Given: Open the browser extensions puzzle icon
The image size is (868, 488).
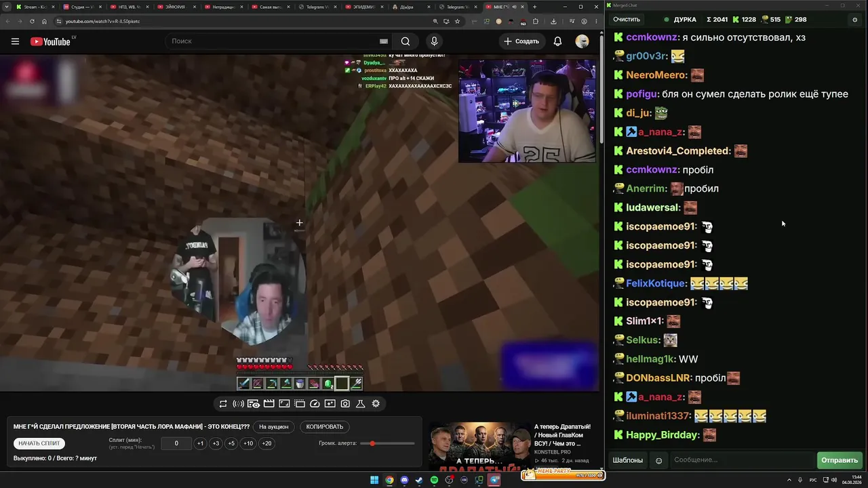Looking at the screenshot, I should [535, 21].
